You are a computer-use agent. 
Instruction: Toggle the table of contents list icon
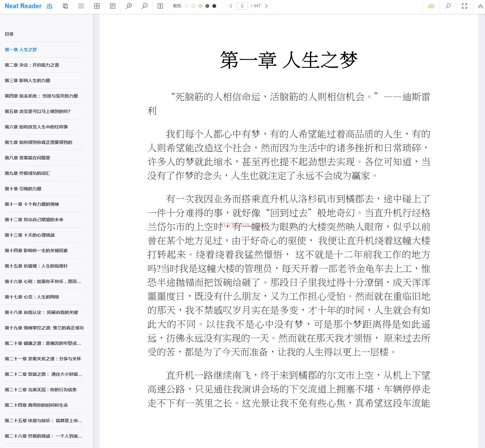pyautogui.click(x=81, y=6)
